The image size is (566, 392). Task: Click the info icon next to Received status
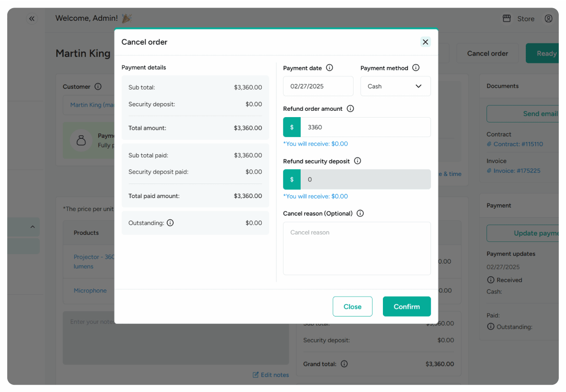point(491,280)
